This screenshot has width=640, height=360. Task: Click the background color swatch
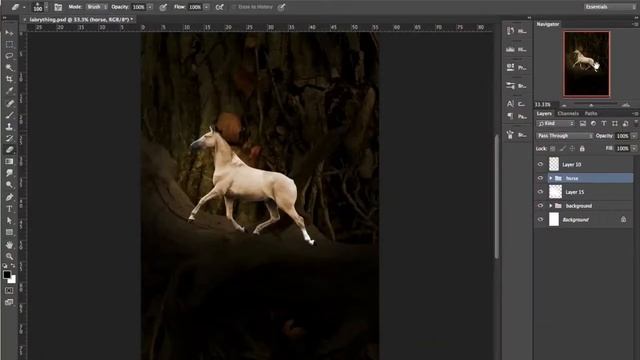click(x=13, y=280)
